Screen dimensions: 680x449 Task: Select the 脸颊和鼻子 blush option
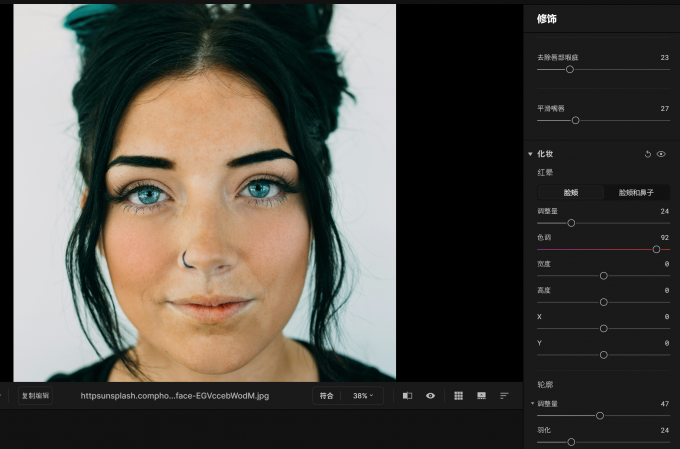636,193
